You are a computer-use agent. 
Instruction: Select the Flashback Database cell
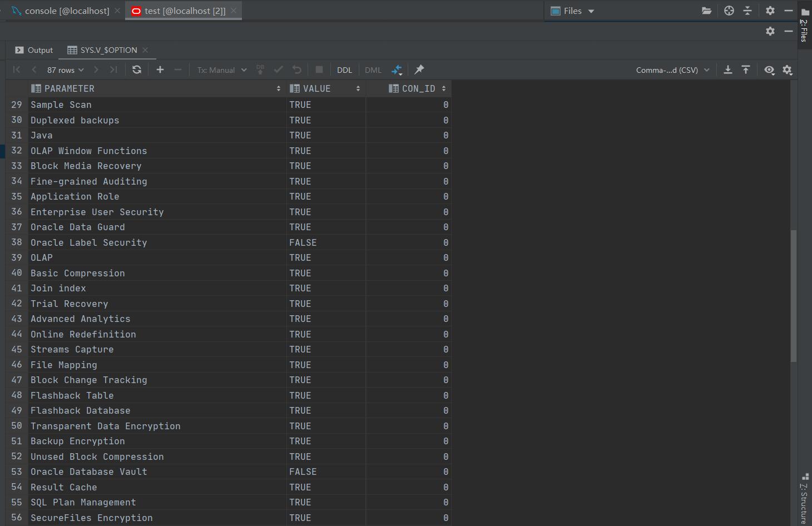point(157,410)
